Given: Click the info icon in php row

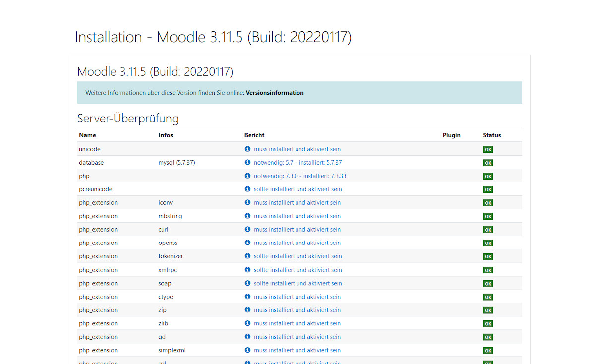Looking at the screenshot, I should [x=248, y=176].
